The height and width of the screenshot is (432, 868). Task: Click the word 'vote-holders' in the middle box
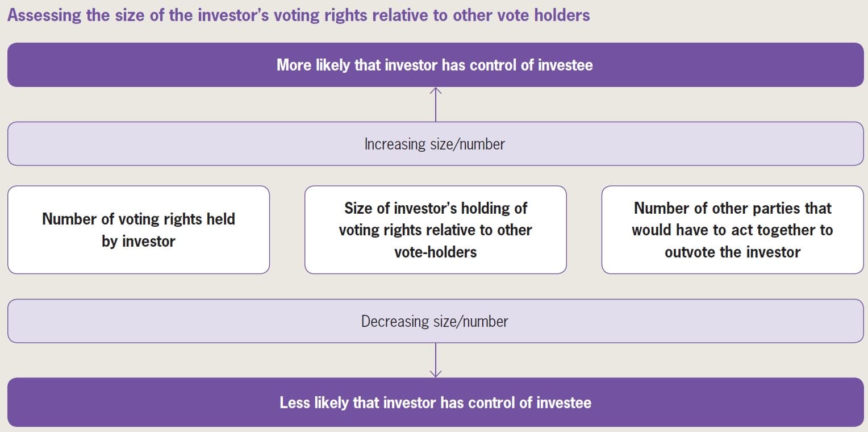click(x=436, y=252)
